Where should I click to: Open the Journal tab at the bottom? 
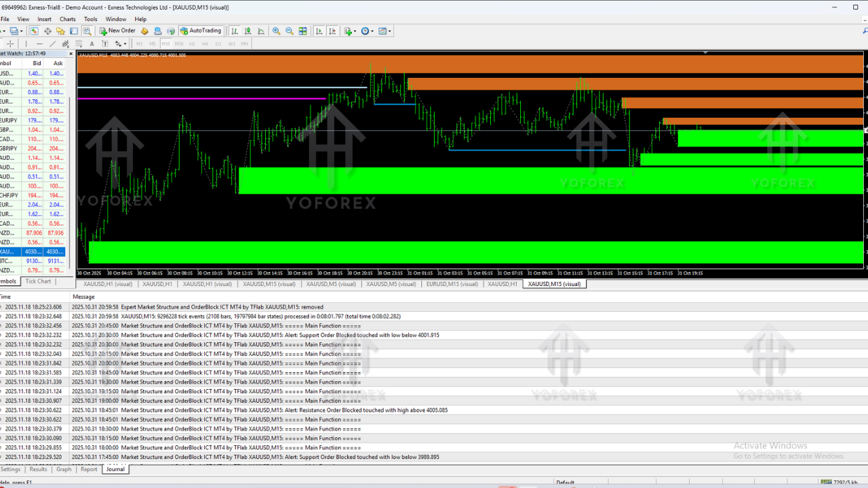(x=115, y=469)
